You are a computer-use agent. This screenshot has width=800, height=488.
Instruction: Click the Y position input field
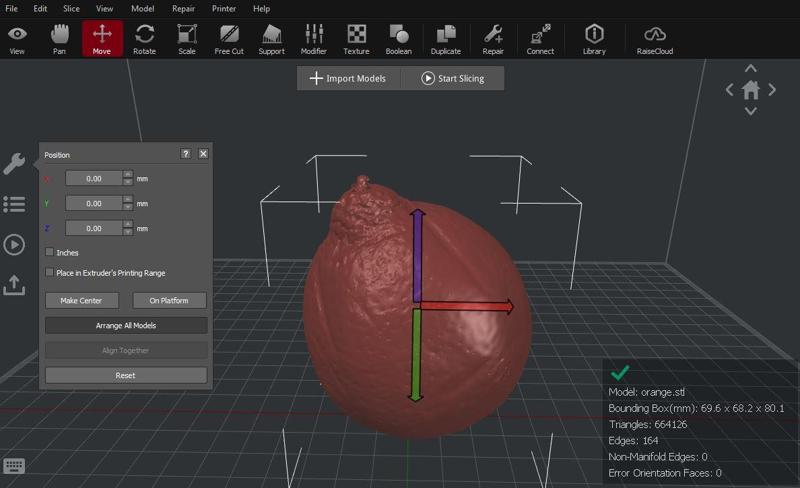click(x=94, y=203)
